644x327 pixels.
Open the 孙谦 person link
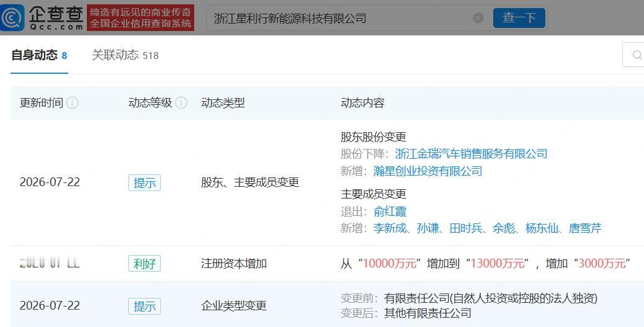click(428, 228)
